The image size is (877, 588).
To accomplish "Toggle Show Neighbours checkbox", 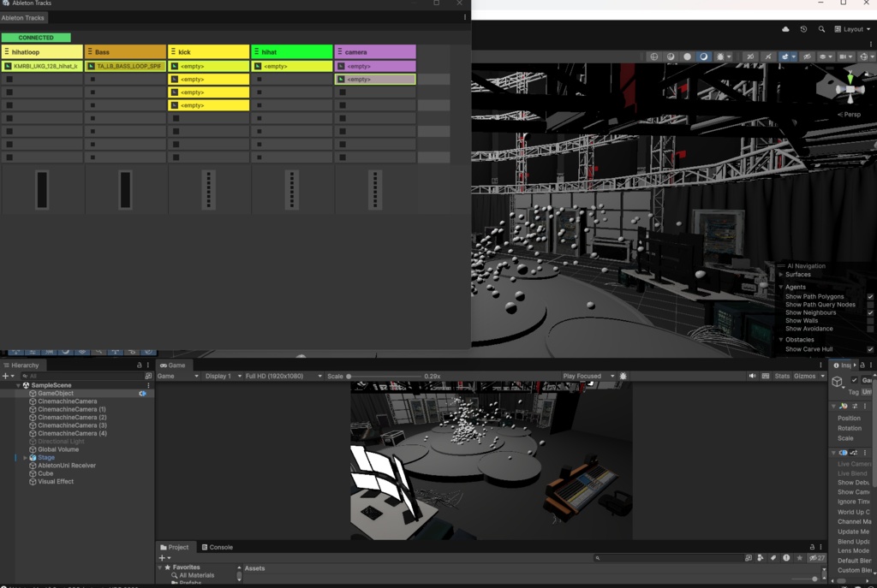I will pyautogui.click(x=870, y=313).
